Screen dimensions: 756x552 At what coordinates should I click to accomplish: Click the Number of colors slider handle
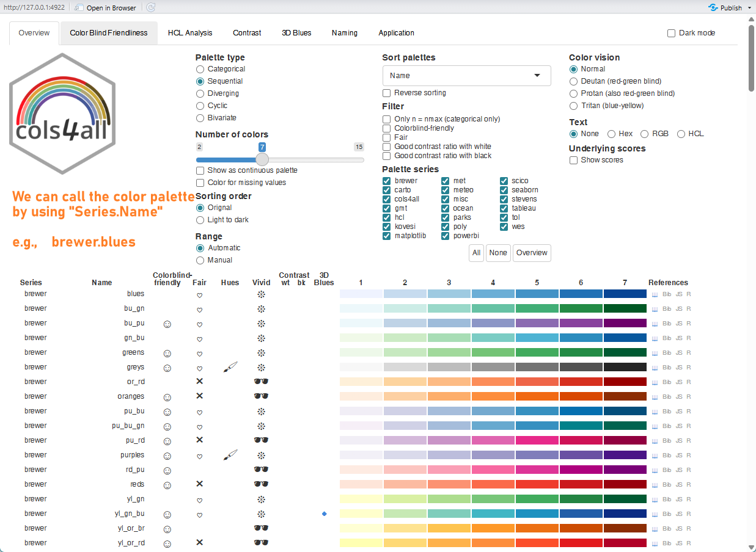point(262,159)
